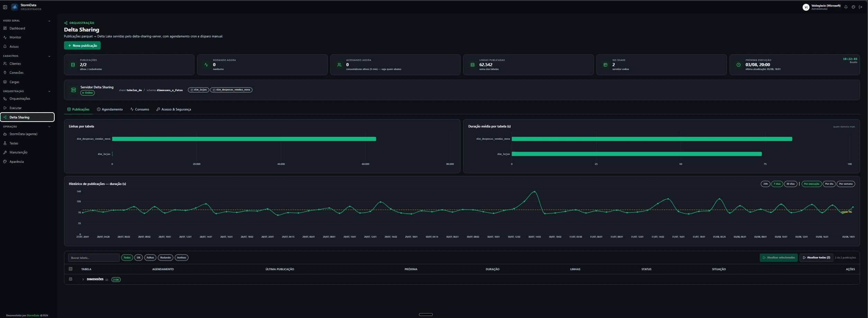Image resolution: width=868 pixels, height=318 pixels.
Task: Filter publications with the OK pill
Action: pos(138,258)
